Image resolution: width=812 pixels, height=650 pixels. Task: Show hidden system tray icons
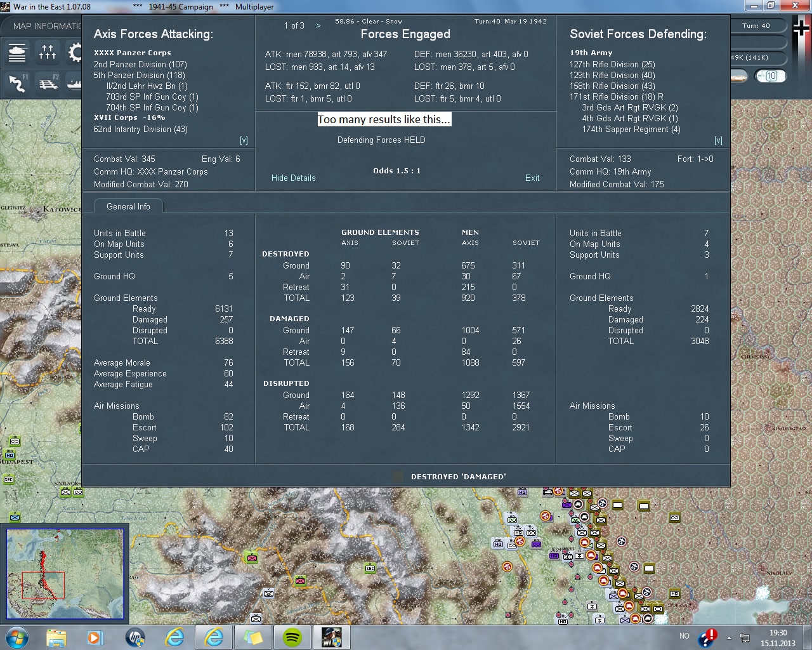click(x=729, y=637)
